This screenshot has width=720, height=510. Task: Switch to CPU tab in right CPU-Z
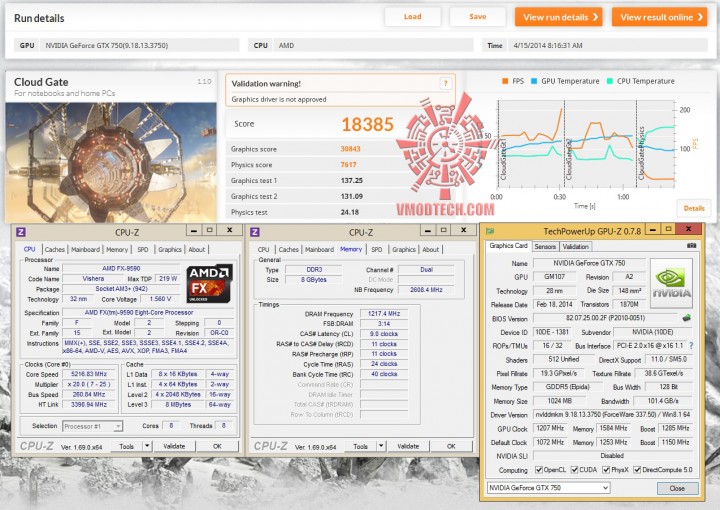click(x=264, y=249)
